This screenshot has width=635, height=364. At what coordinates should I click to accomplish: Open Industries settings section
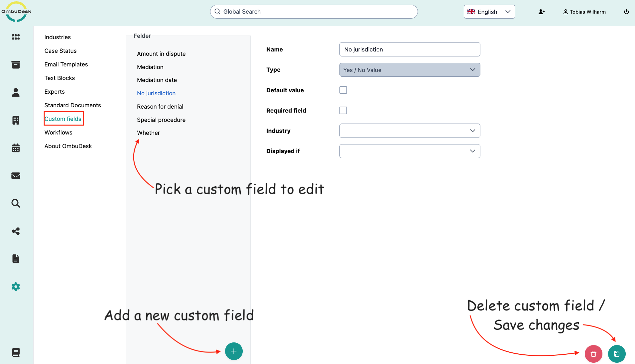pyautogui.click(x=58, y=37)
